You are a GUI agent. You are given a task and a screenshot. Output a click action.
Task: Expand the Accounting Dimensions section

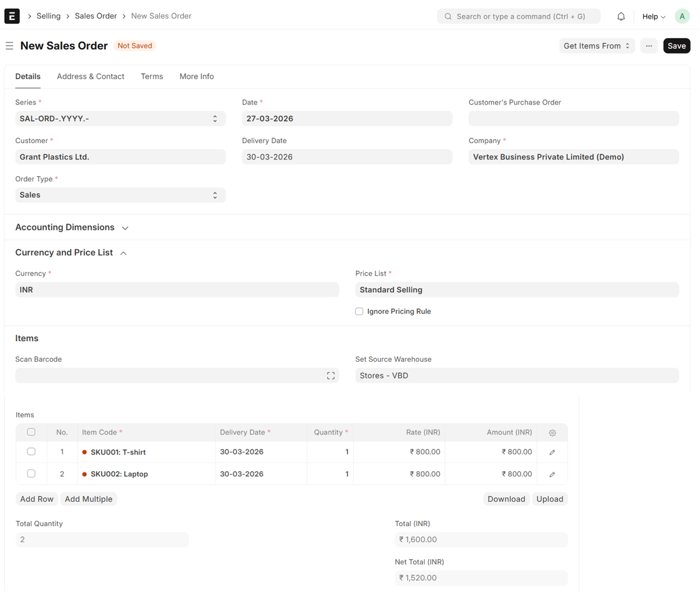tap(72, 228)
